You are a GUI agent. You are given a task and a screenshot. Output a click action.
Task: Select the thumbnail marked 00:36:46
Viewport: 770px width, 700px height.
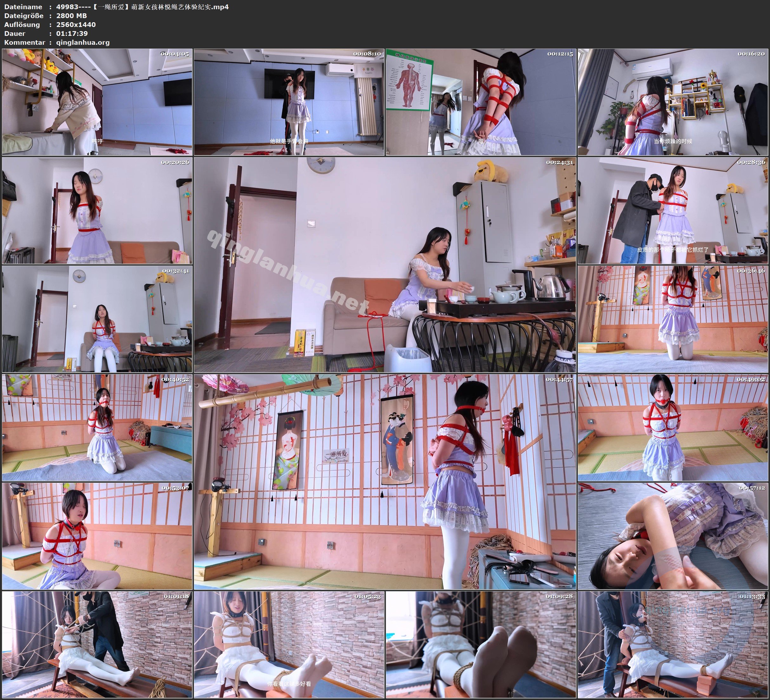click(673, 319)
